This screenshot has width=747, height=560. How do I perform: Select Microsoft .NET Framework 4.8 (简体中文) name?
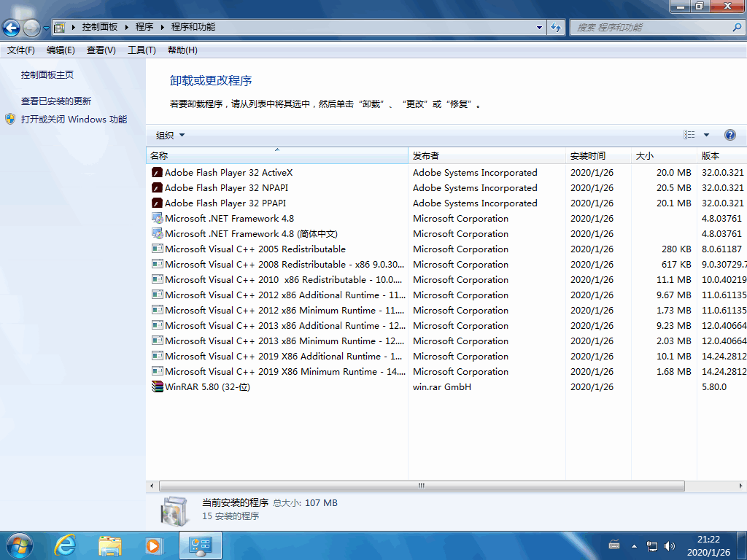(251, 234)
